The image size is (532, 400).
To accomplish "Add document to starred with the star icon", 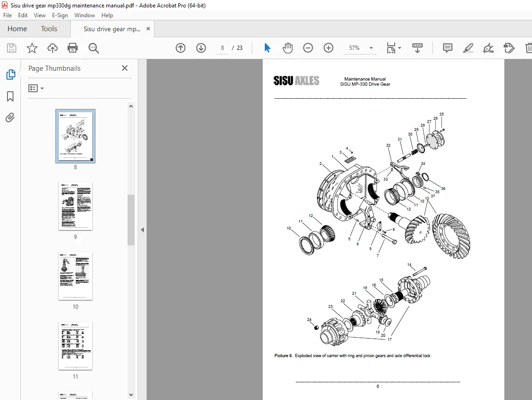I will coord(32,48).
